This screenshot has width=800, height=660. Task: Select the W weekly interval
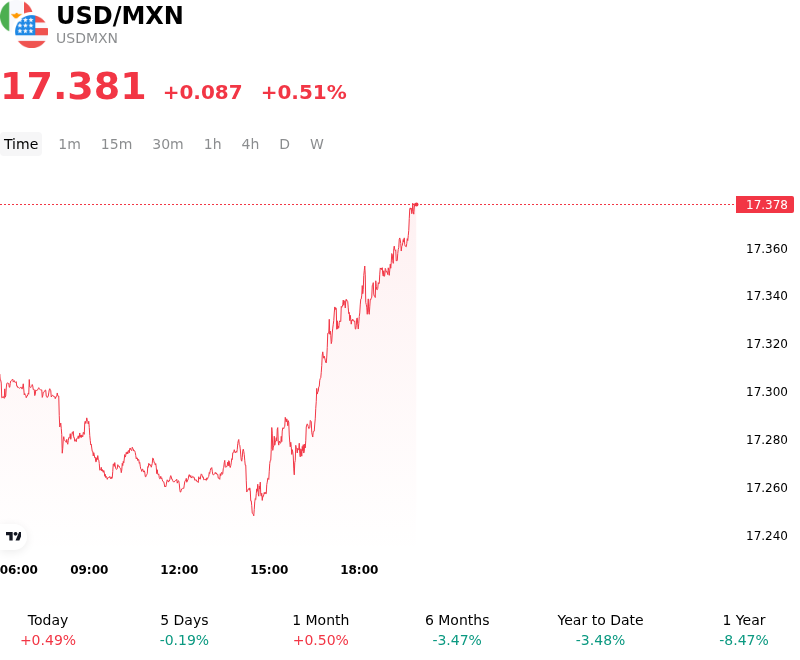tap(317, 144)
